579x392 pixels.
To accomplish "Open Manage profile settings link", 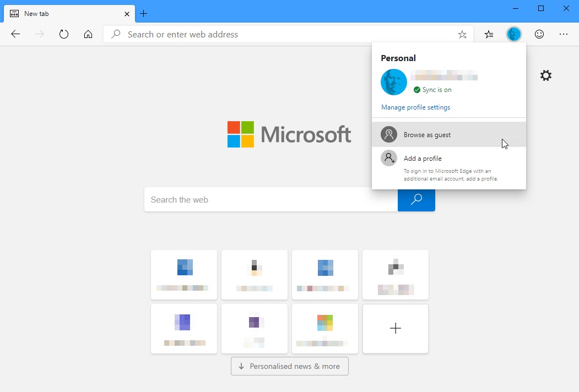I will click(x=415, y=107).
